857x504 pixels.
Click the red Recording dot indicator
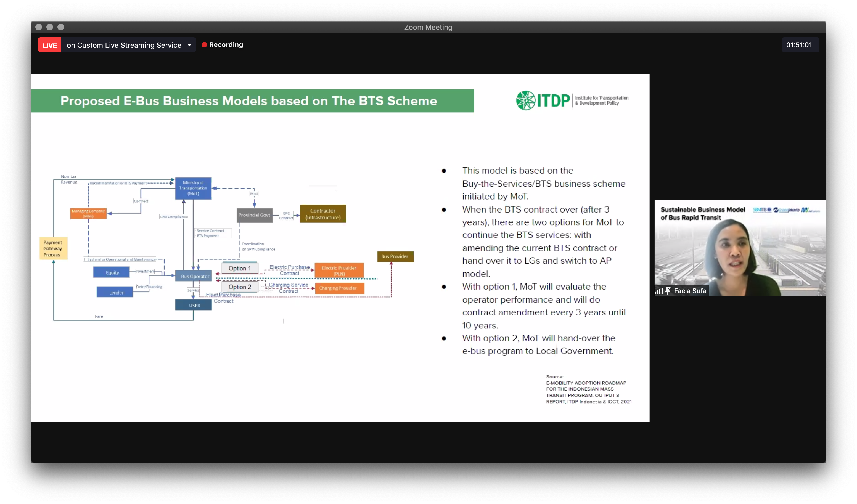[x=204, y=44]
